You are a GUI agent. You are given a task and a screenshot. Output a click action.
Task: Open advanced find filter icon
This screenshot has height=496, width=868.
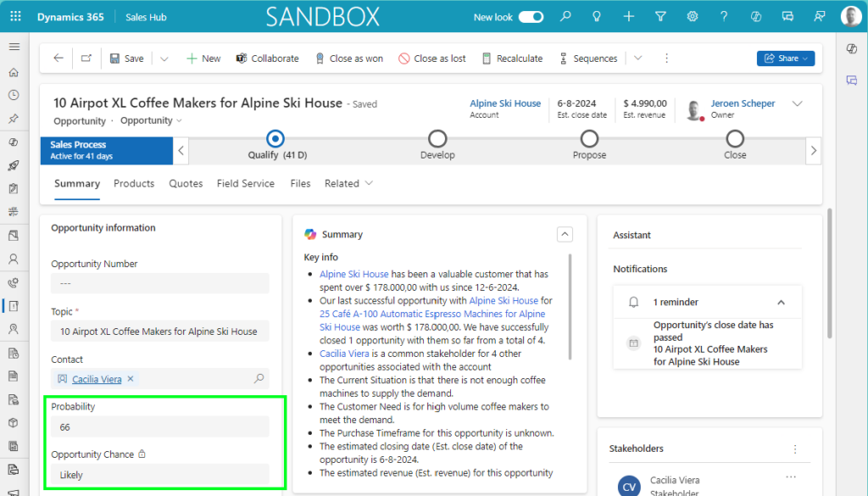660,17
